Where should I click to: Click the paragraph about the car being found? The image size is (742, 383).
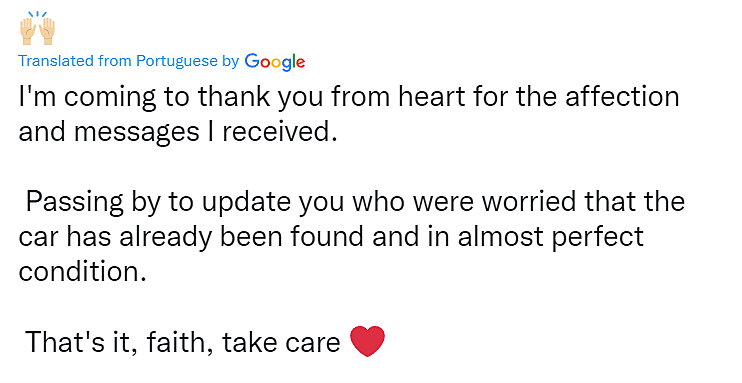[352, 236]
